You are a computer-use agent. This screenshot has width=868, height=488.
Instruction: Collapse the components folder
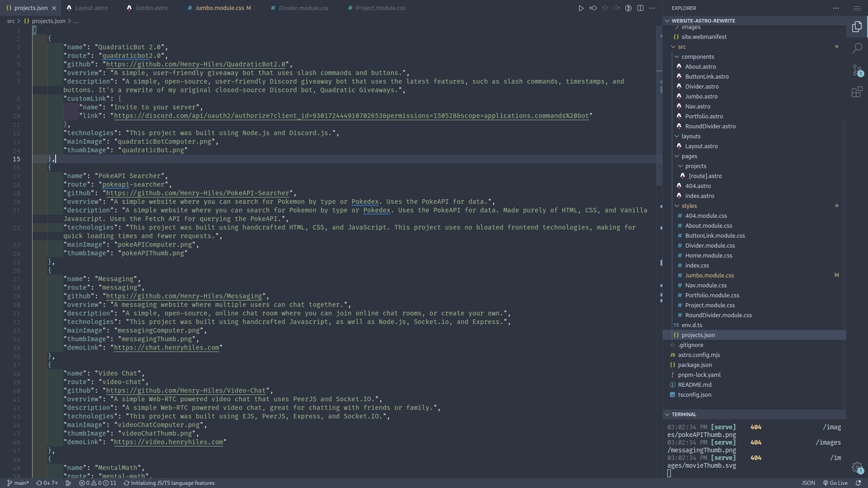coord(698,57)
